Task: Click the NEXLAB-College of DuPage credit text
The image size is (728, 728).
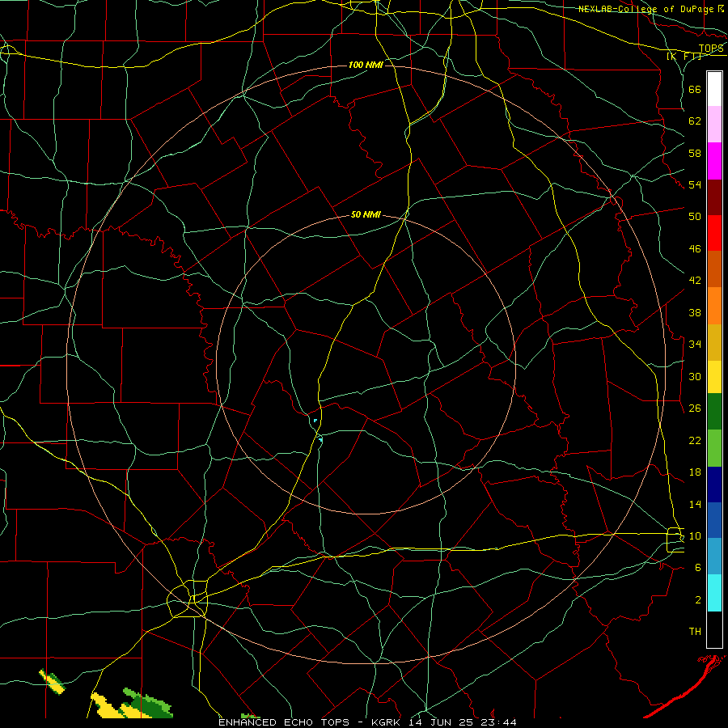Action: click(645, 9)
